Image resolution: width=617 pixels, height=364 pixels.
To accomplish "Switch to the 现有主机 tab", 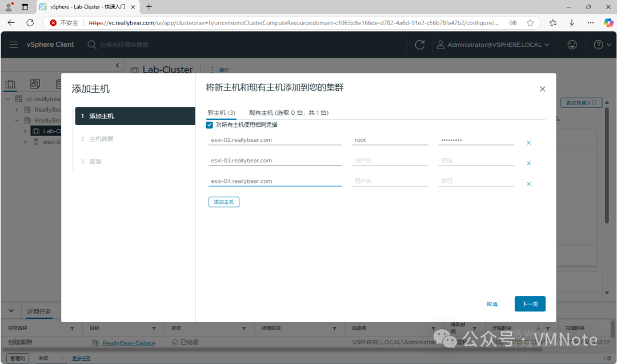I will coord(289,113).
